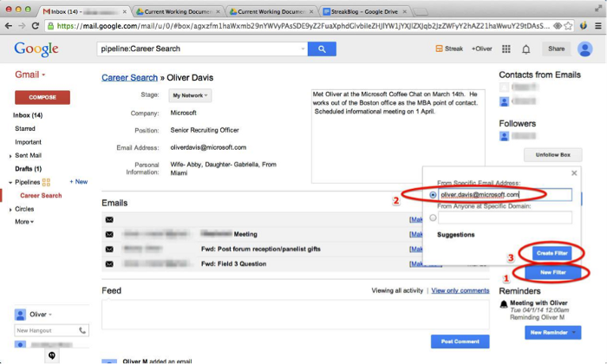This screenshot has width=607, height=364.
Task: Select From Anyone at Specific Domain radio
Action: click(x=433, y=218)
